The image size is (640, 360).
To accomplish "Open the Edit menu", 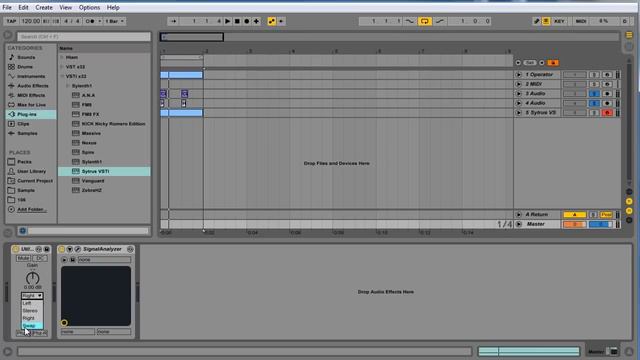I will pos(23,7).
